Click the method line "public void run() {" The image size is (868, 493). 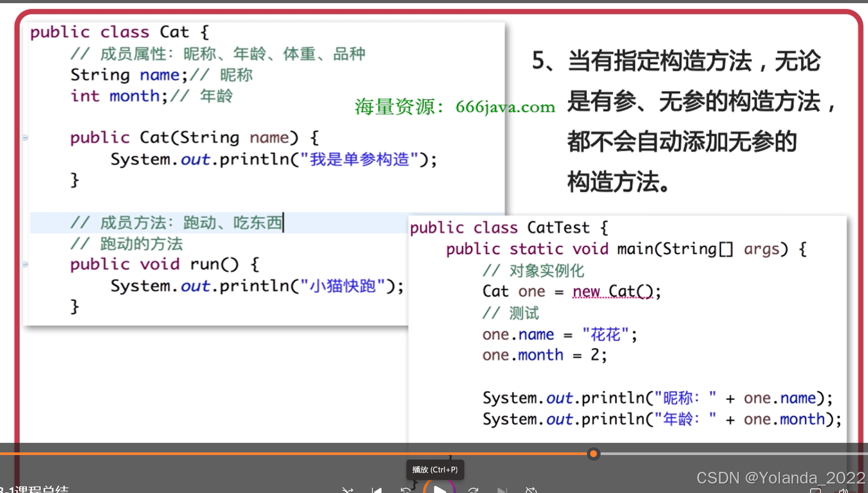point(165,264)
